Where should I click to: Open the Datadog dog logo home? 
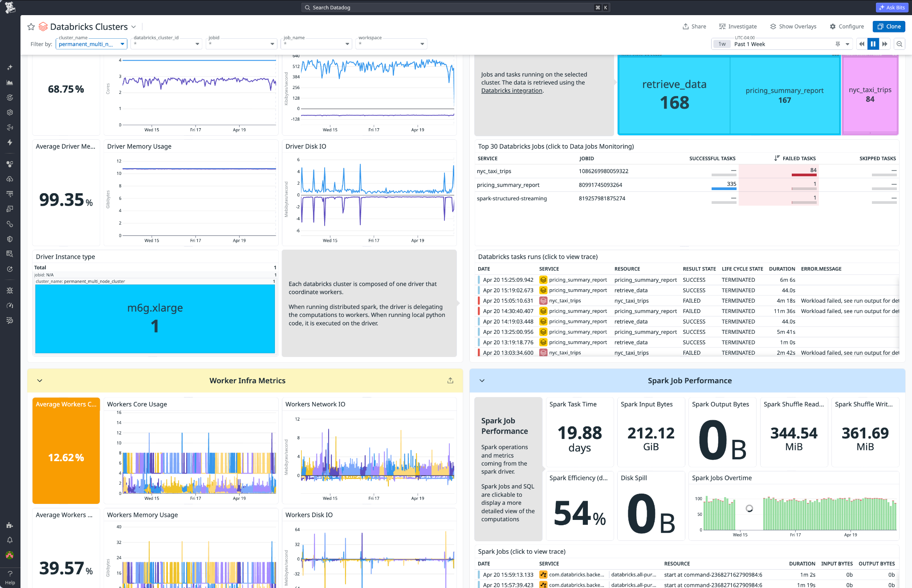coord(10,7)
